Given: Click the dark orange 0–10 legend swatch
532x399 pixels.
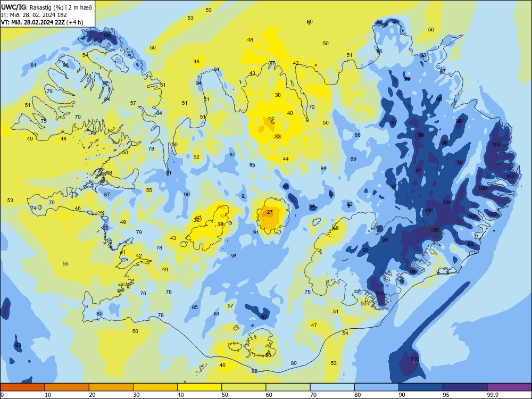Looking at the screenshot, I should click(x=22, y=387).
